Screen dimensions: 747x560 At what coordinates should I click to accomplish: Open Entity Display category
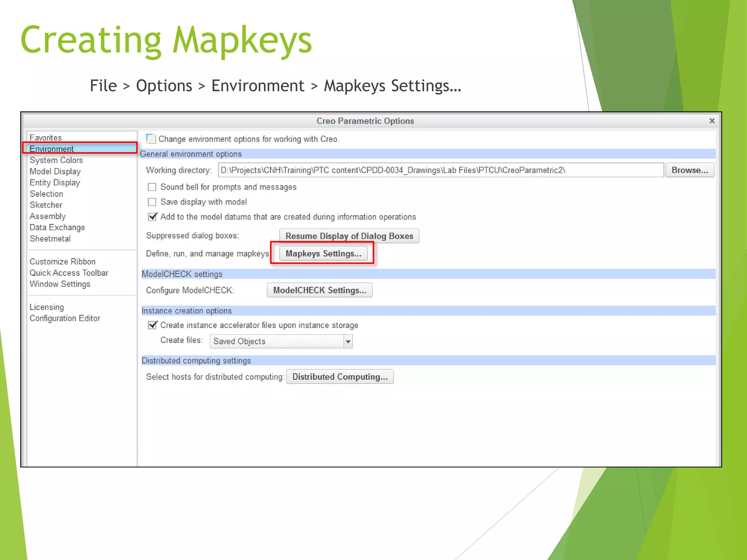point(55,183)
